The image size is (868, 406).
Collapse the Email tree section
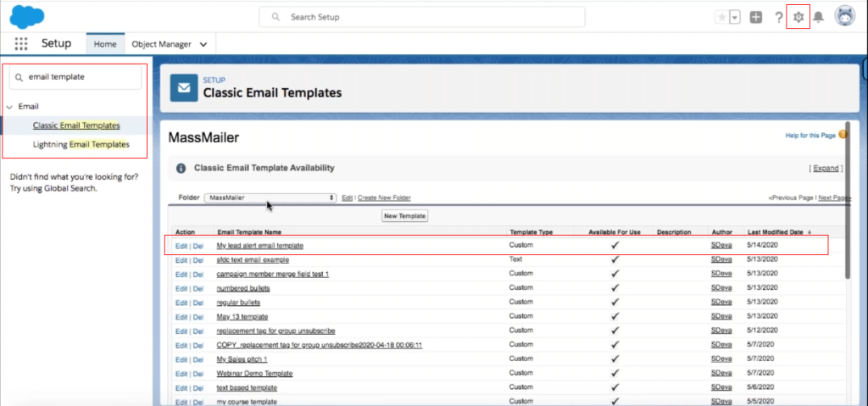tap(9, 106)
